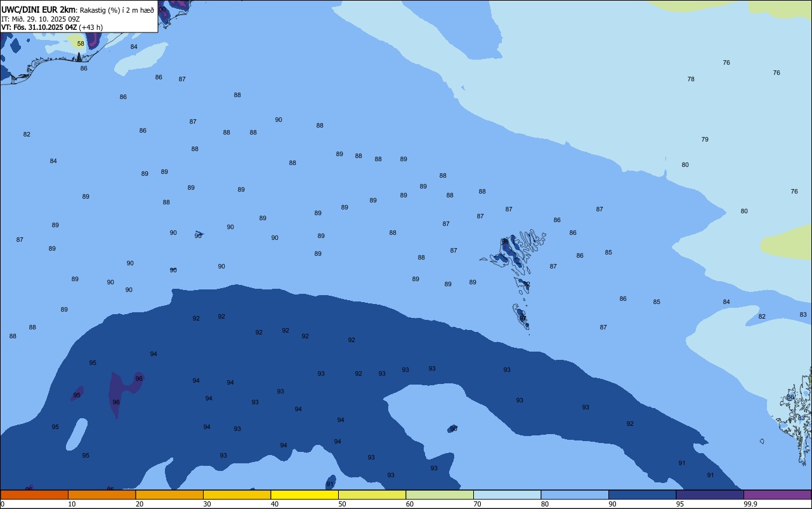
Task: Click the purple legend segment above 99.9
Action: point(777,494)
